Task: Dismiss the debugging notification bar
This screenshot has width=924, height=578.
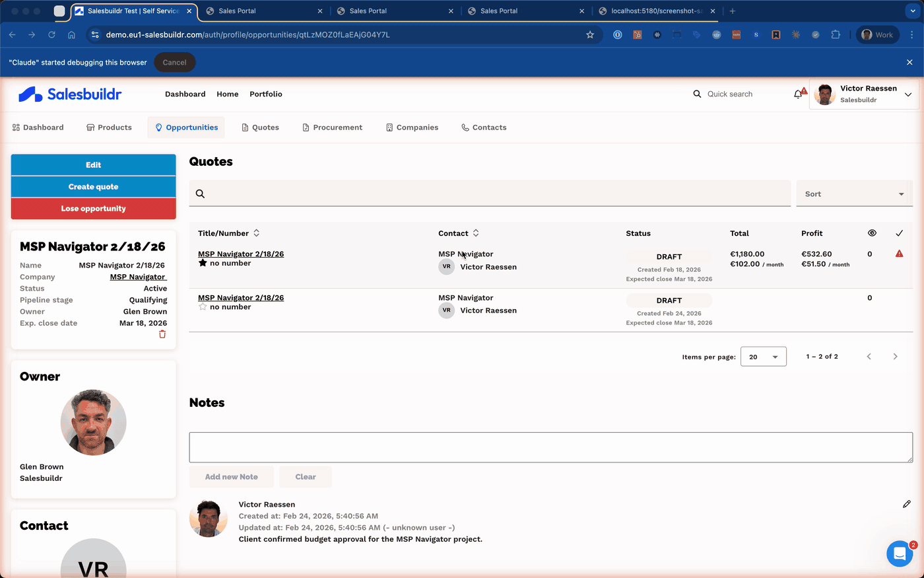Action: click(909, 62)
